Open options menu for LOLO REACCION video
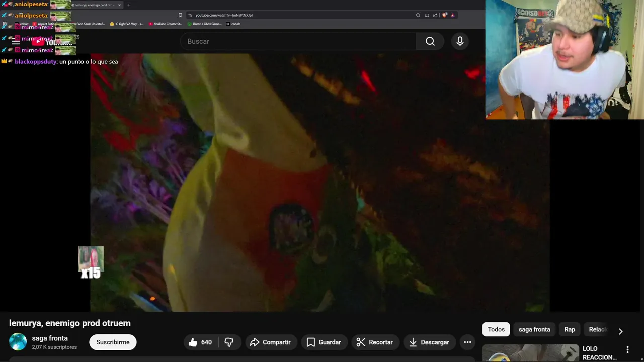The height and width of the screenshot is (362, 644). (627, 349)
